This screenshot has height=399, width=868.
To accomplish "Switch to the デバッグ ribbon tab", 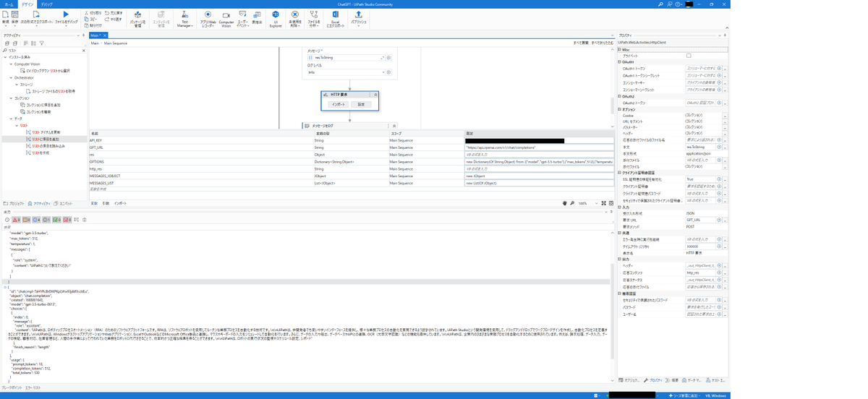I will pyautogui.click(x=46, y=4).
